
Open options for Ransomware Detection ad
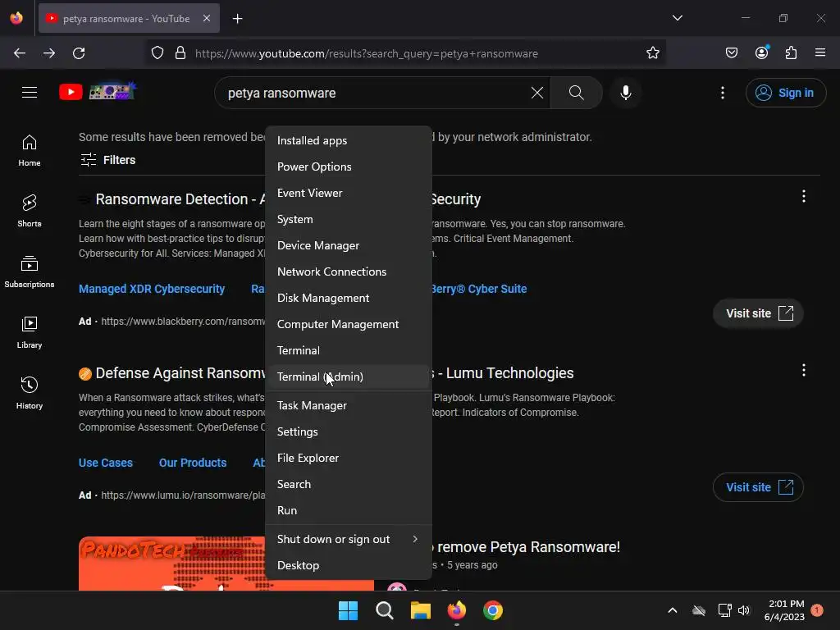click(x=803, y=197)
